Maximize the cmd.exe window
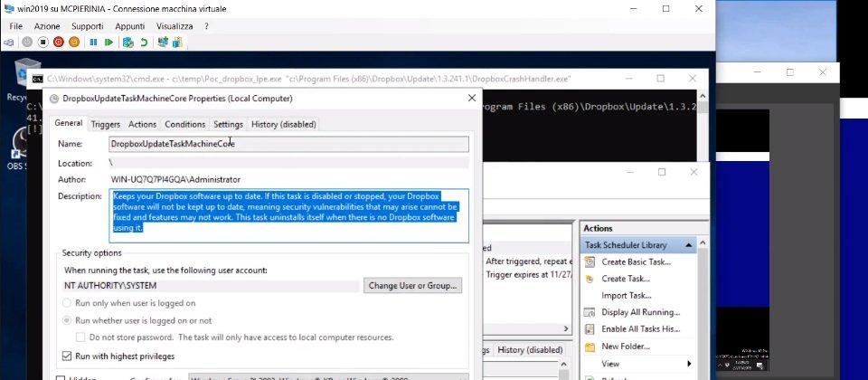The height and width of the screenshot is (380, 868). (660, 79)
